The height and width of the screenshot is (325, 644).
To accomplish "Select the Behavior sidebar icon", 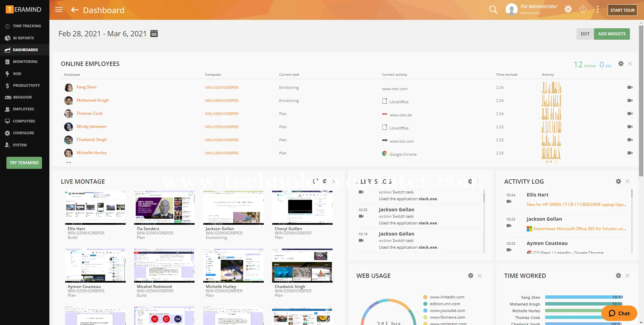I will 7,97.
